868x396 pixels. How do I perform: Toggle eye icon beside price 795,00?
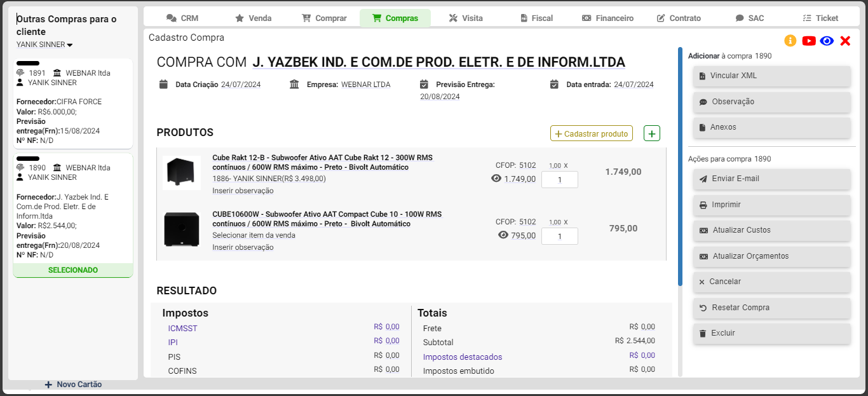point(503,235)
